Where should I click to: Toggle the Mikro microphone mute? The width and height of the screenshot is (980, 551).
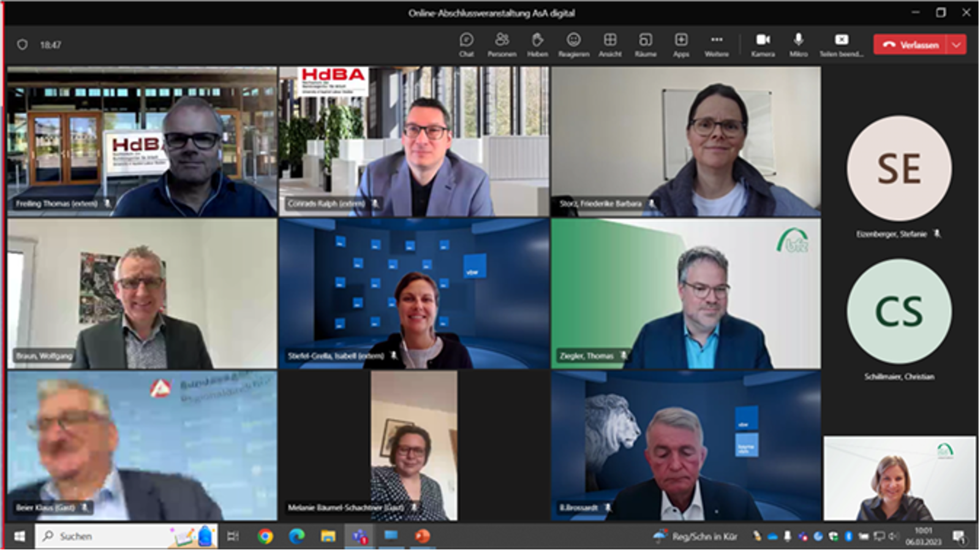798,45
